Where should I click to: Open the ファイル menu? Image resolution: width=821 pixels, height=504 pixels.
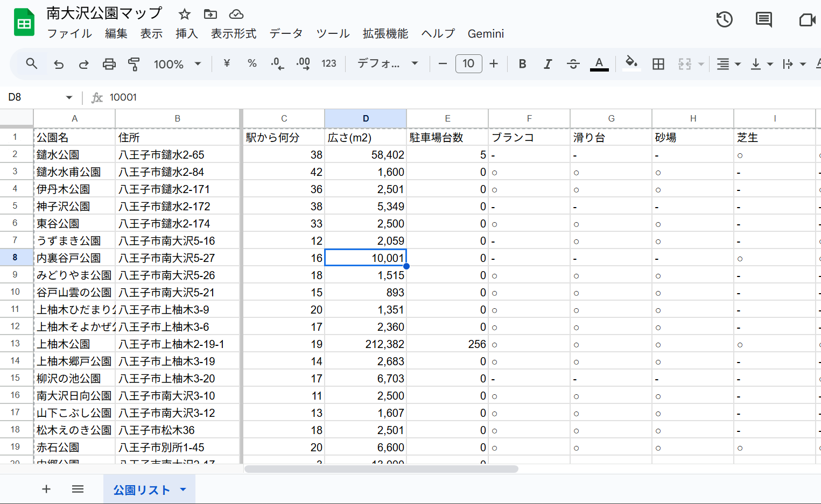click(69, 33)
